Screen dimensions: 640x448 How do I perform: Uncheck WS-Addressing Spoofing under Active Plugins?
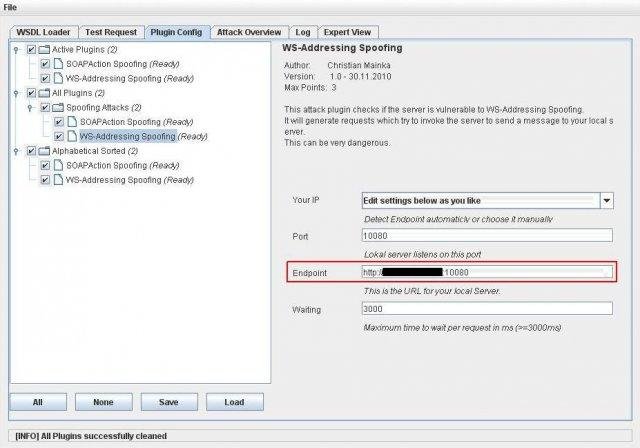(45, 78)
